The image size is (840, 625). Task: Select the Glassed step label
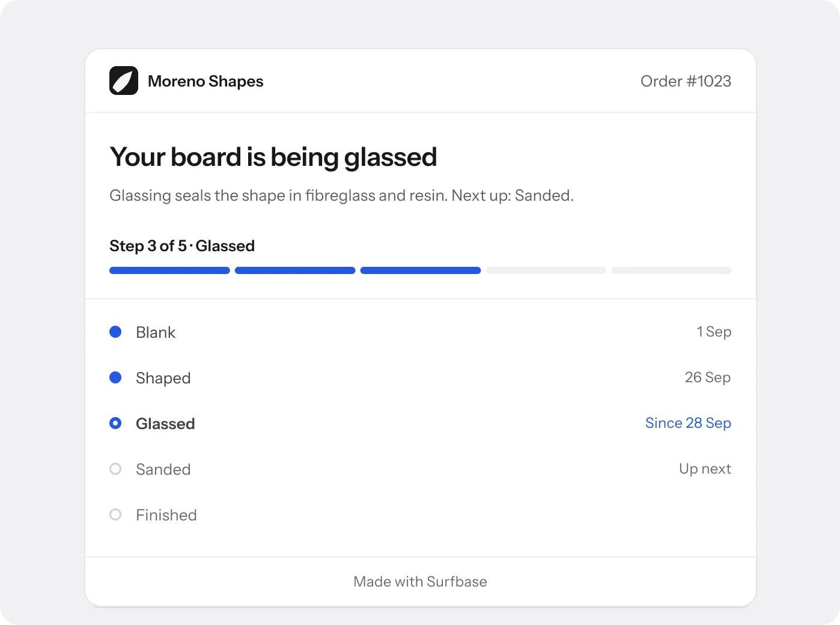click(x=165, y=424)
